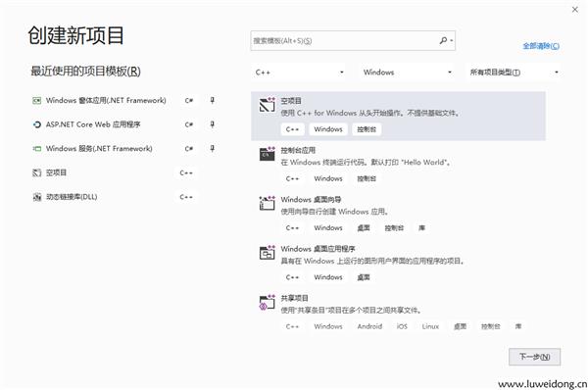Open the 所有项目类型 project type dropdown
The image size is (588, 390).
click(x=514, y=73)
